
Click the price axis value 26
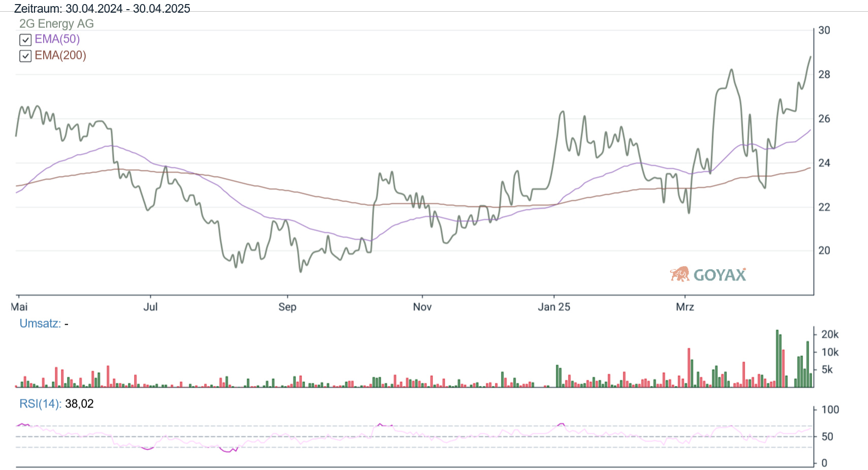[824, 119]
